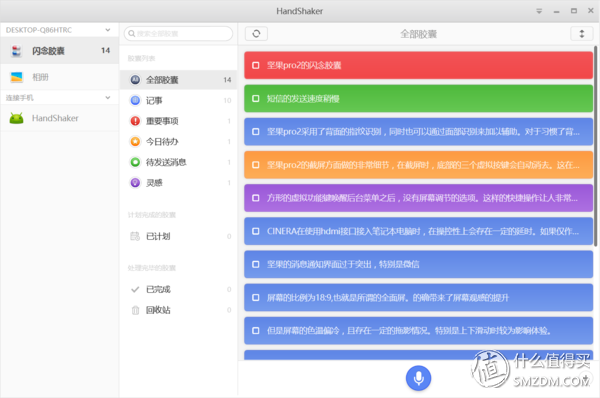Click the sort order arrows button
This screenshot has width=600, height=398.
pos(582,34)
